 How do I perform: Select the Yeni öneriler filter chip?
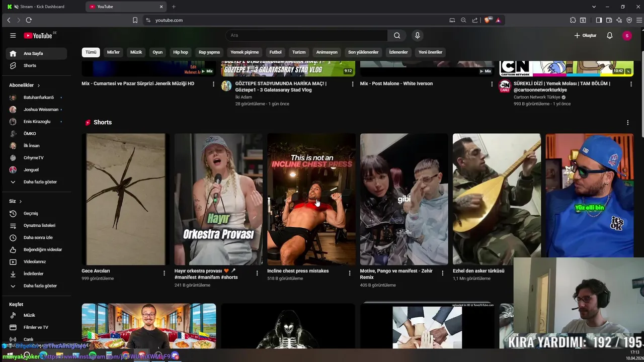tap(430, 52)
